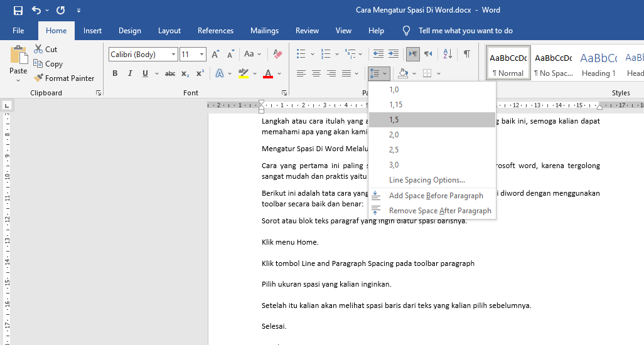Align text to the left

point(301,73)
